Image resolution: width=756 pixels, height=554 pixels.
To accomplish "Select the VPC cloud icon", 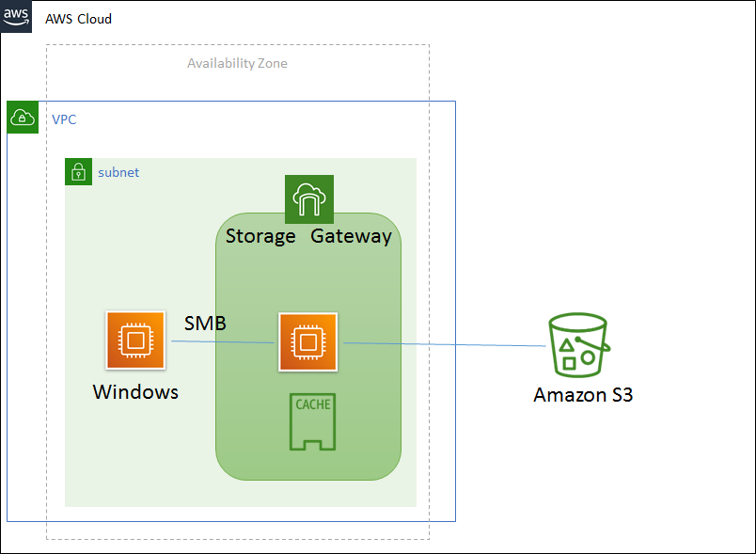I will point(23,118).
